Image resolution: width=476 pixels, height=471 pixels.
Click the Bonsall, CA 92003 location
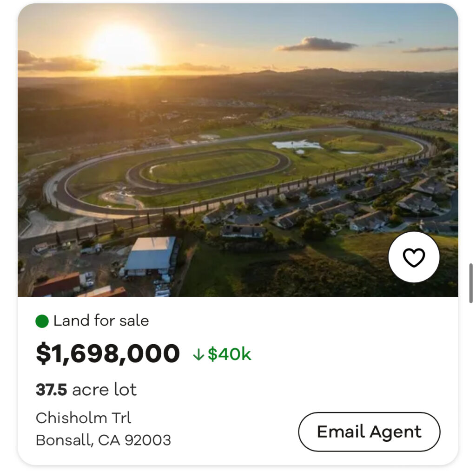point(103,440)
